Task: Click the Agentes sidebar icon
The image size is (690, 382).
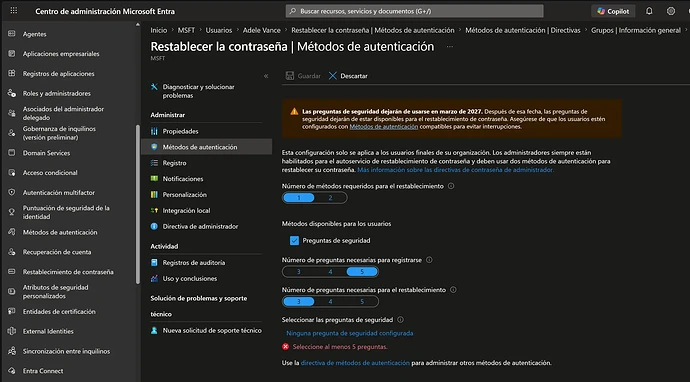Action: [12, 33]
